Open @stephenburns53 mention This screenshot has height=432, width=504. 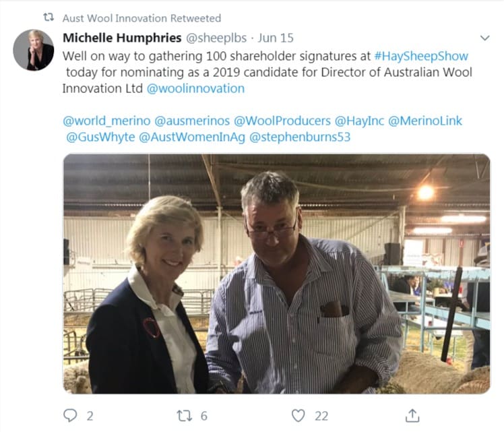[x=300, y=137]
